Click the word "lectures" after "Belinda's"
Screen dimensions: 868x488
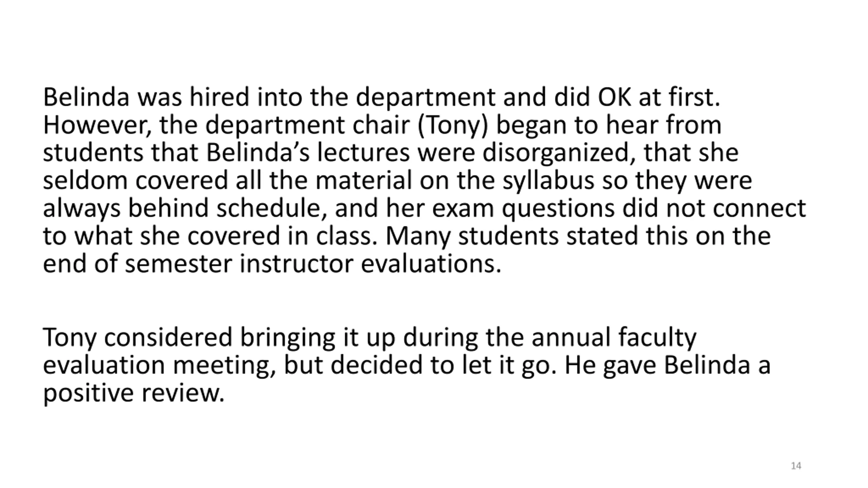click(x=363, y=153)
